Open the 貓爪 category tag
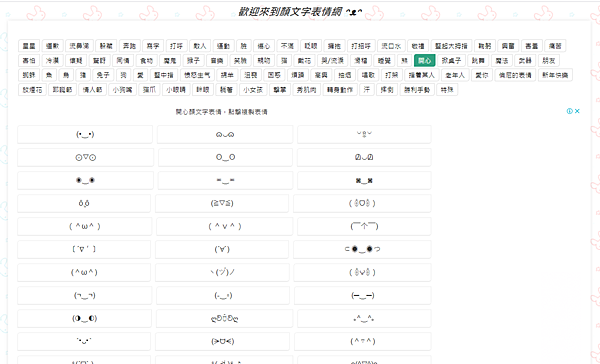This screenshot has width=600, height=364. coord(149,90)
